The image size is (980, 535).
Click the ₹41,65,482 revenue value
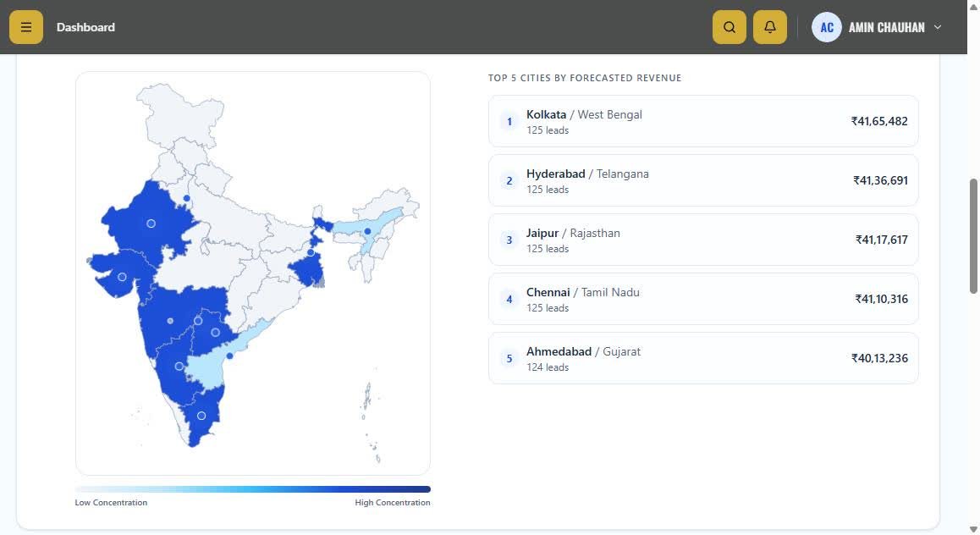(878, 121)
